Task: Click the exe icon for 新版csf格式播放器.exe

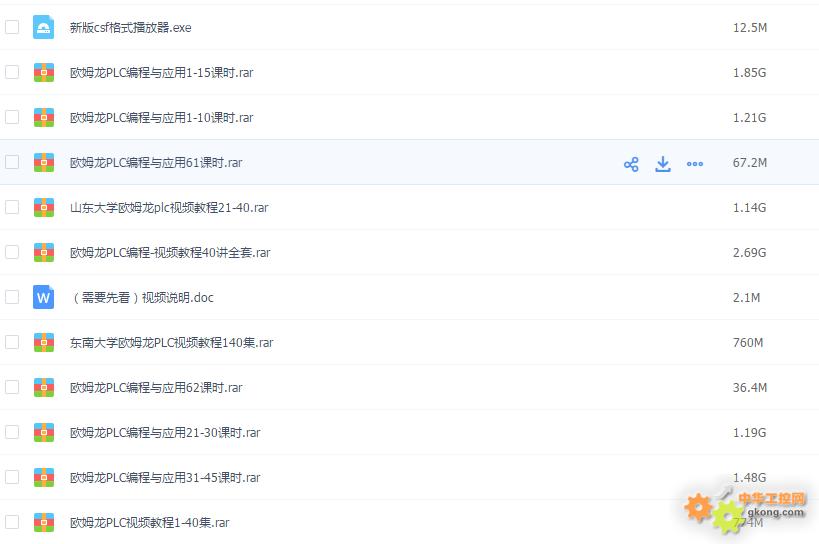Action: (43, 27)
